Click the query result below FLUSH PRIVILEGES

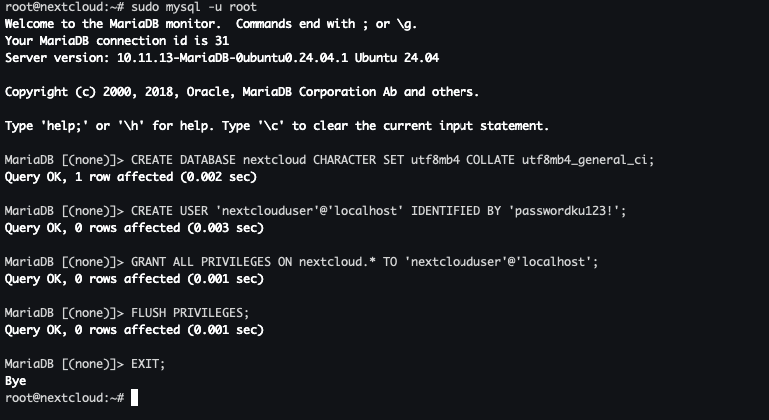[134, 330]
